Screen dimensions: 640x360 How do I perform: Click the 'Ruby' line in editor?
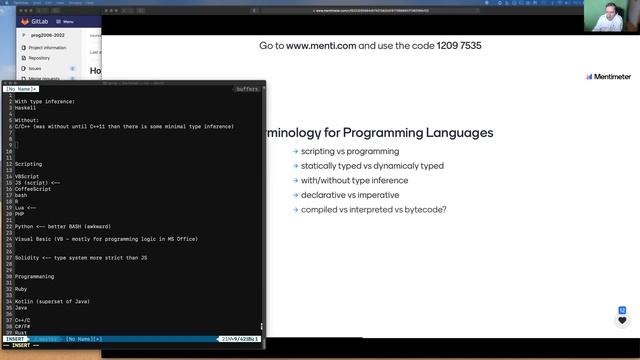pos(21,289)
